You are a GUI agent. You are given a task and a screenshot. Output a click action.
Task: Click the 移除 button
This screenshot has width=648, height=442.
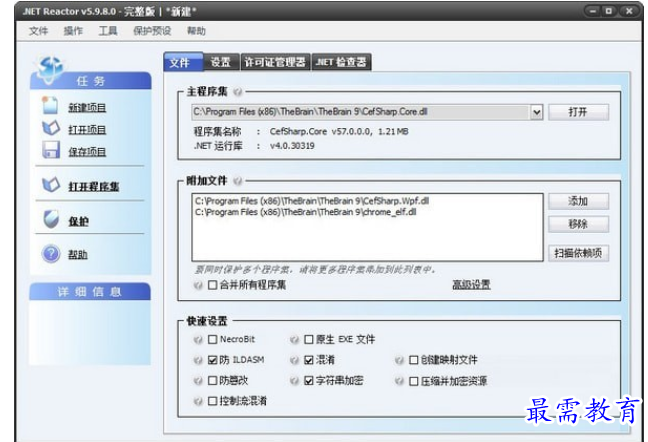pos(578,224)
